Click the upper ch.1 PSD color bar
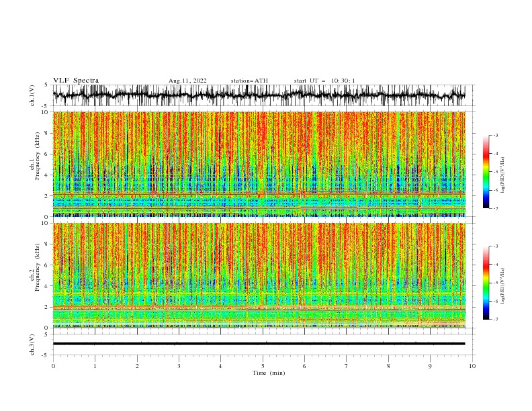Viewport: 532px width, 411px height. tap(486, 172)
